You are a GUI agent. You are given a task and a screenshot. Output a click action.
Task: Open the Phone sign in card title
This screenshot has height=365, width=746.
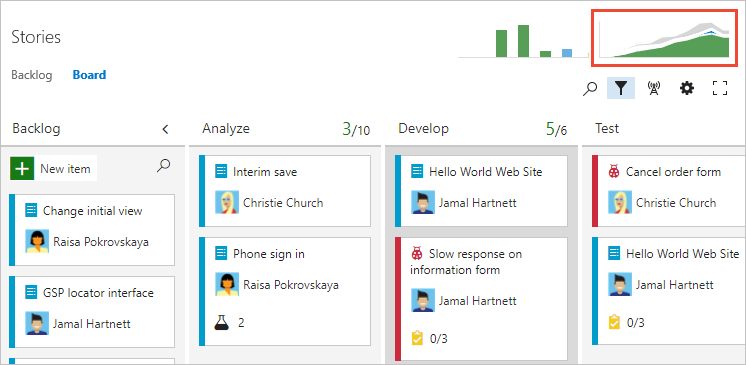pos(269,254)
